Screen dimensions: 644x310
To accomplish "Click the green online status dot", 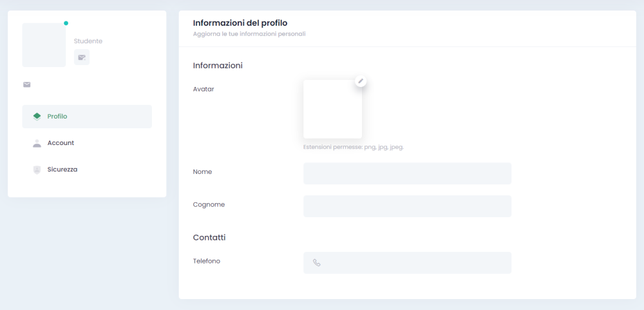I will (66, 23).
